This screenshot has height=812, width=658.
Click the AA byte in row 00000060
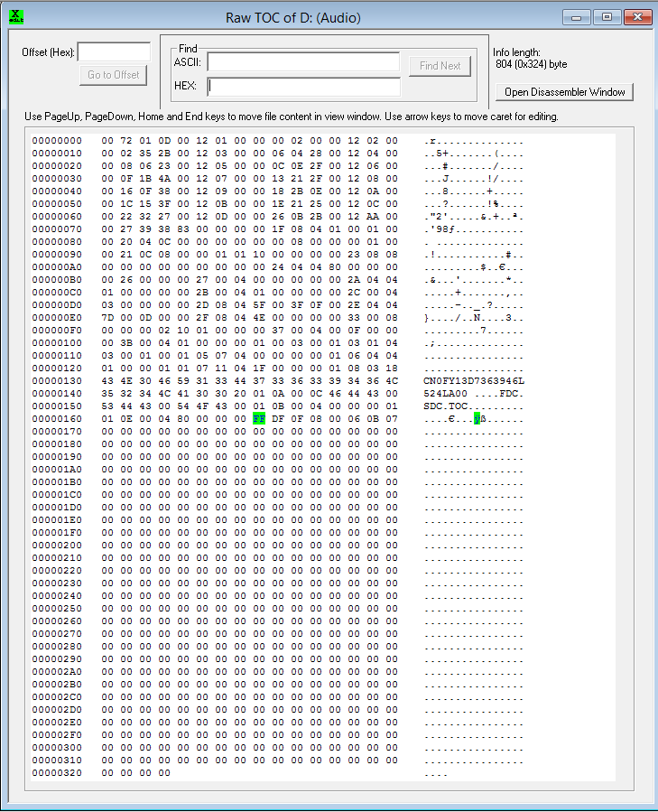373,217
